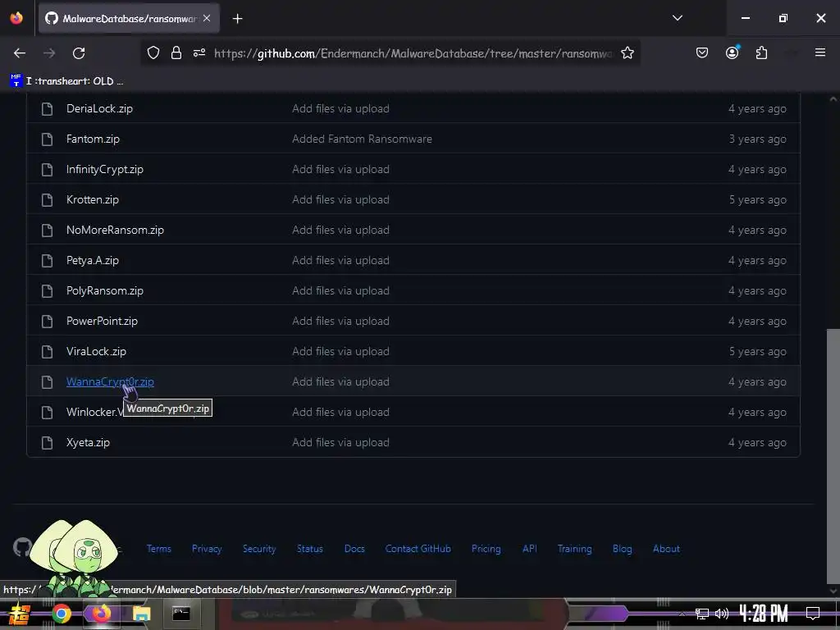Open the Firefox account menu
Viewport: 840px width, 630px height.
[732, 52]
